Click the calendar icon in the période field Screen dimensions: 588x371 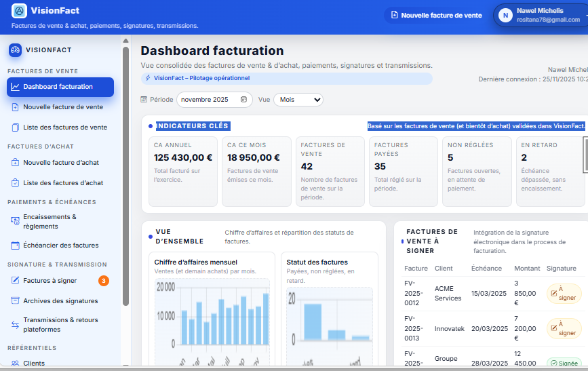244,100
